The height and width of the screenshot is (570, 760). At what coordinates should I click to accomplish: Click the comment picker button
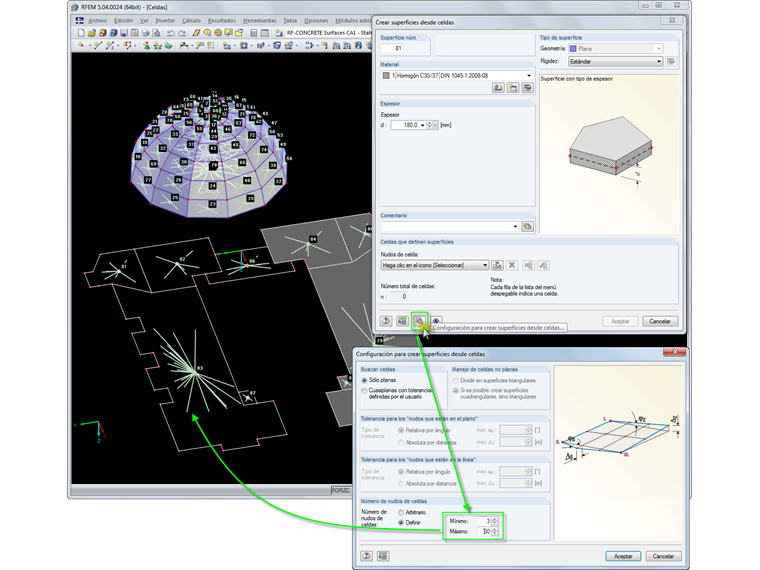click(527, 226)
